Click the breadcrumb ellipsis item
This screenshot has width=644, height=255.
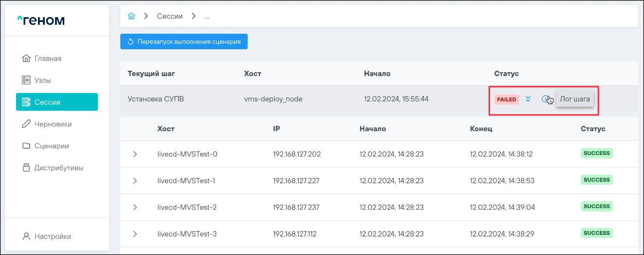click(x=207, y=17)
